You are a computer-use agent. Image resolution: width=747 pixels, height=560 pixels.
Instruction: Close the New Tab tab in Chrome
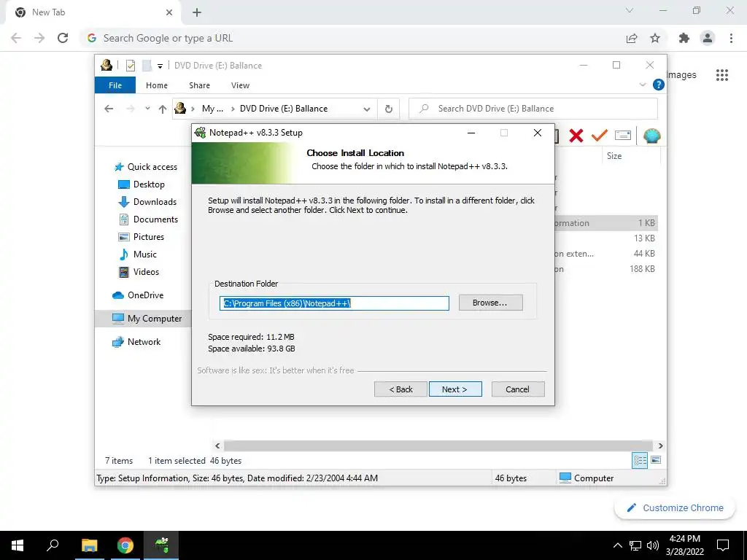(169, 12)
